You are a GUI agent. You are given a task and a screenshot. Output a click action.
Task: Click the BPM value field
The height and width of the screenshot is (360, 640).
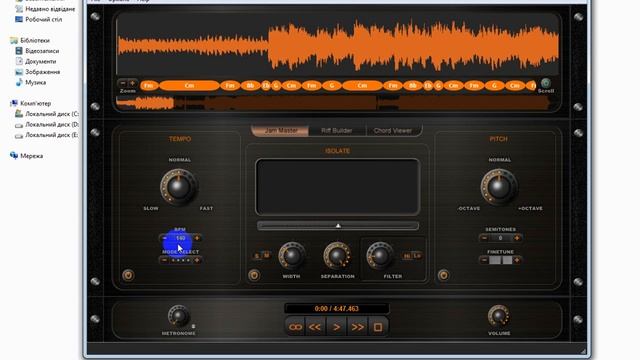click(181, 238)
